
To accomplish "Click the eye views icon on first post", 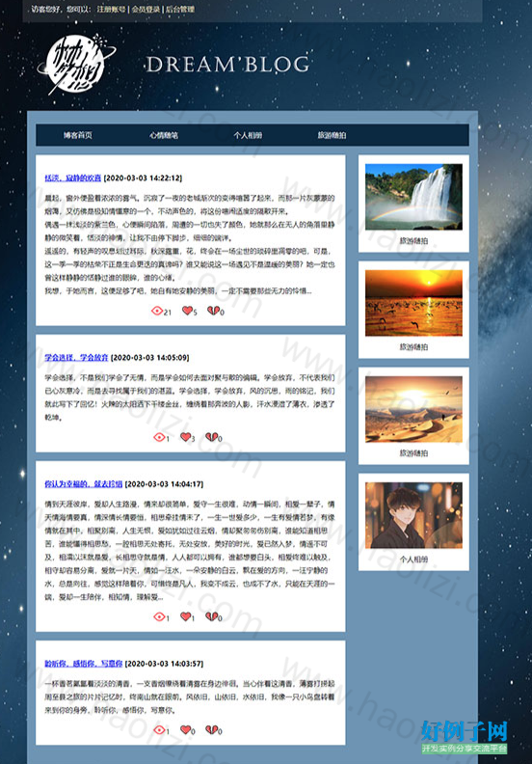I will pyautogui.click(x=157, y=311).
